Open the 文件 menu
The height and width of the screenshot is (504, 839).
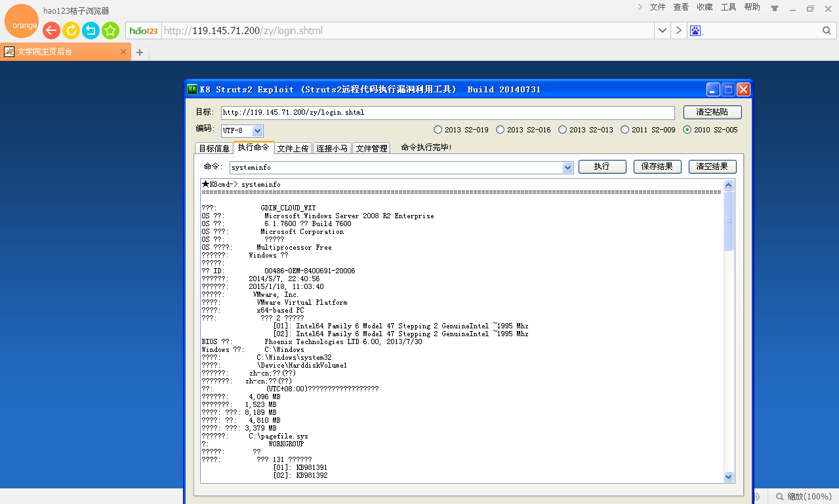(657, 7)
